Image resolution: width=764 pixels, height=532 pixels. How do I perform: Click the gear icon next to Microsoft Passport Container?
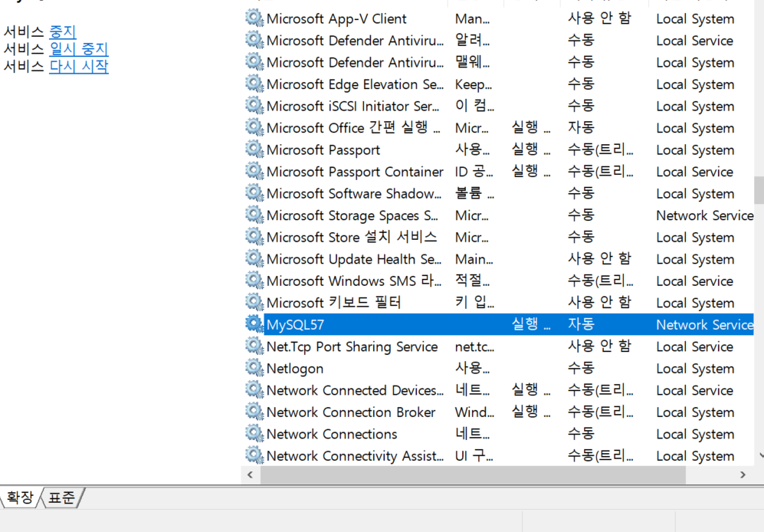(x=254, y=171)
